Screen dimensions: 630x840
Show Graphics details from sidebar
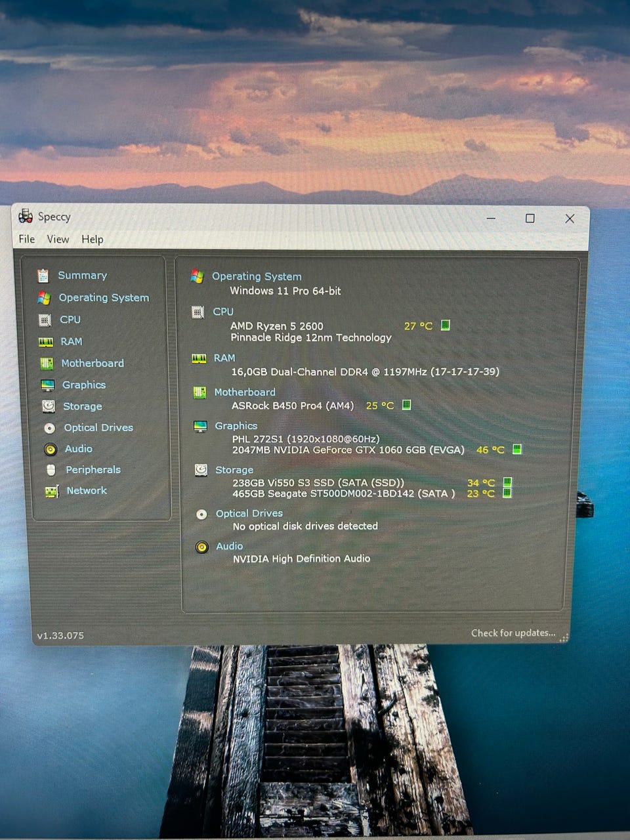(84, 385)
